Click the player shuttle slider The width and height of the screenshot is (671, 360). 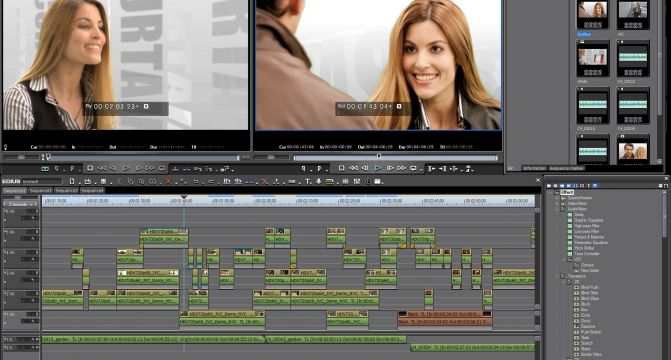(21, 157)
